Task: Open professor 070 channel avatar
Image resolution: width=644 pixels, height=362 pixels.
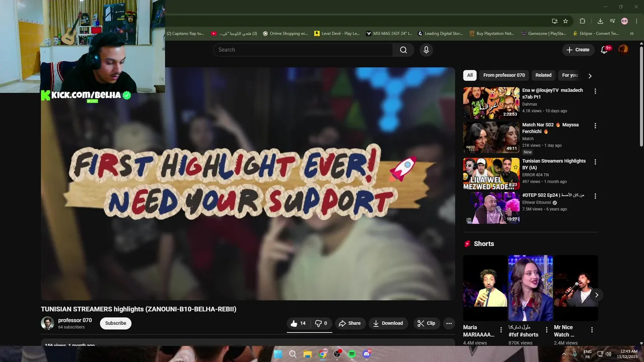Action: (x=47, y=323)
